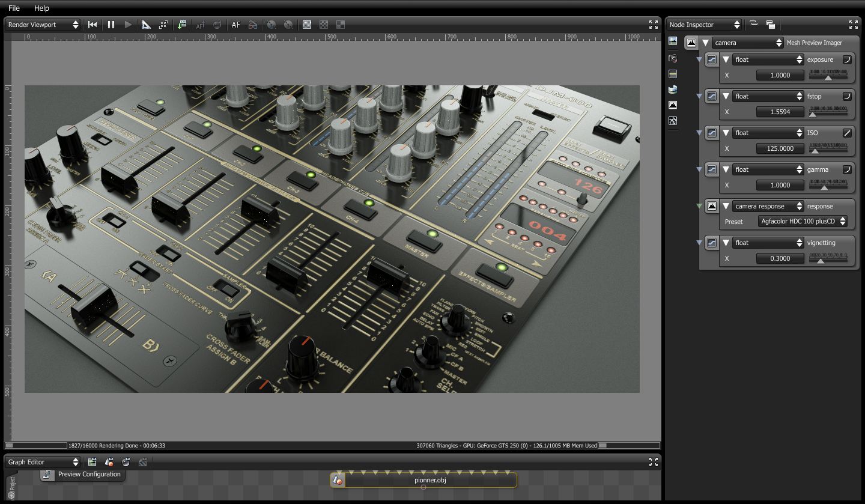The height and width of the screenshot is (504, 865).
Task: Collapse the exposure parameter triangle
Action: coord(726,59)
